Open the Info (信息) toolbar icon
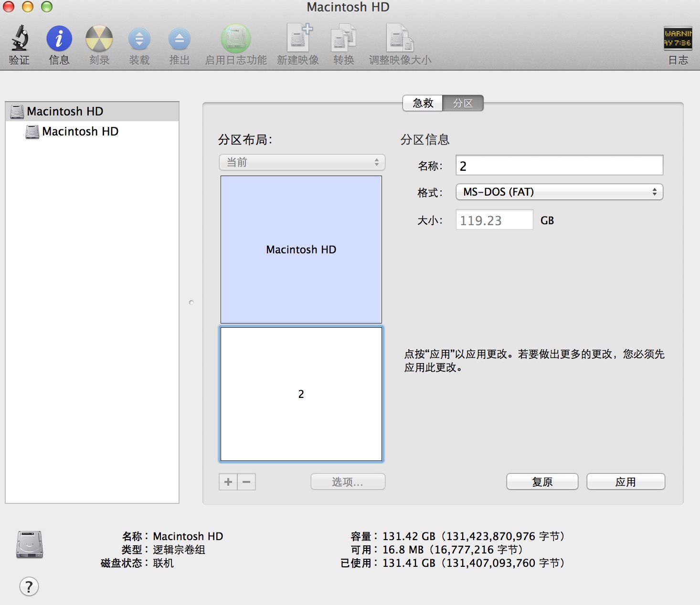Viewport: 700px width, 605px height. (59, 39)
